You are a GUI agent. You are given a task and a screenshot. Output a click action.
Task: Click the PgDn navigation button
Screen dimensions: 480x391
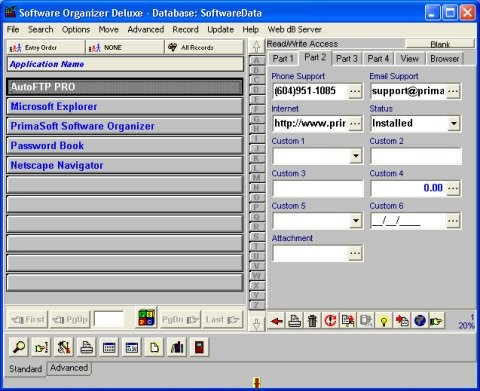tap(180, 320)
